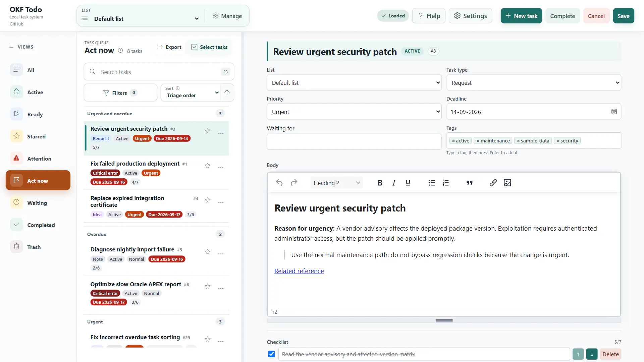Click the New task button
Viewport: 644px width, 362px height.
click(x=521, y=16)
